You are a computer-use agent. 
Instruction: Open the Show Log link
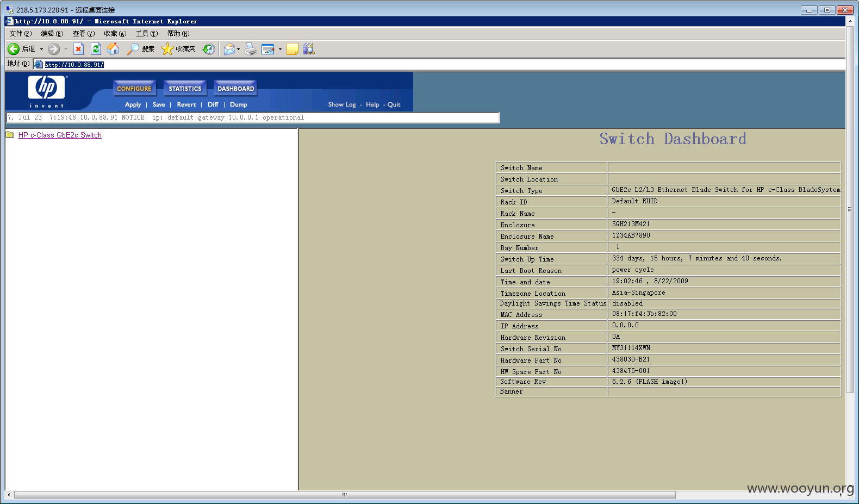tap(342, 104)
